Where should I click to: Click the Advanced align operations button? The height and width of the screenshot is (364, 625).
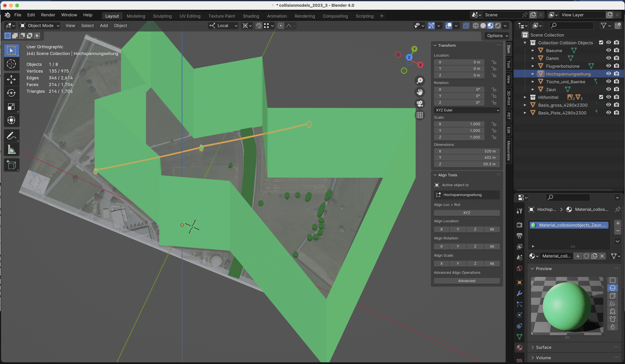467,280
